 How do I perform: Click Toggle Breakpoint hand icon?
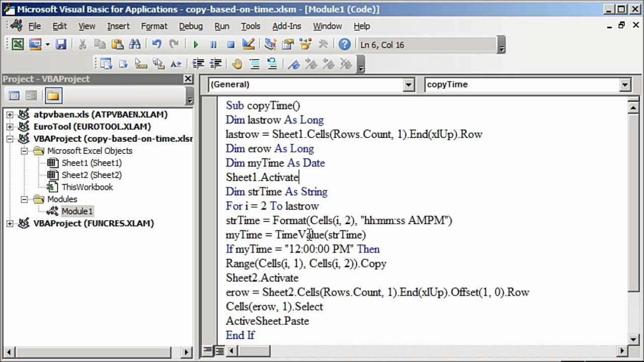[237, 64]
